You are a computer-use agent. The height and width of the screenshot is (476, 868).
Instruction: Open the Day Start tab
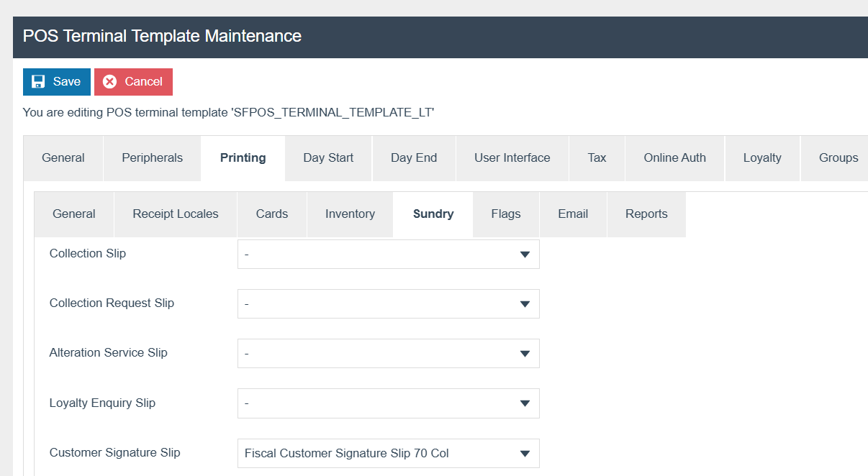pos(328,158)
